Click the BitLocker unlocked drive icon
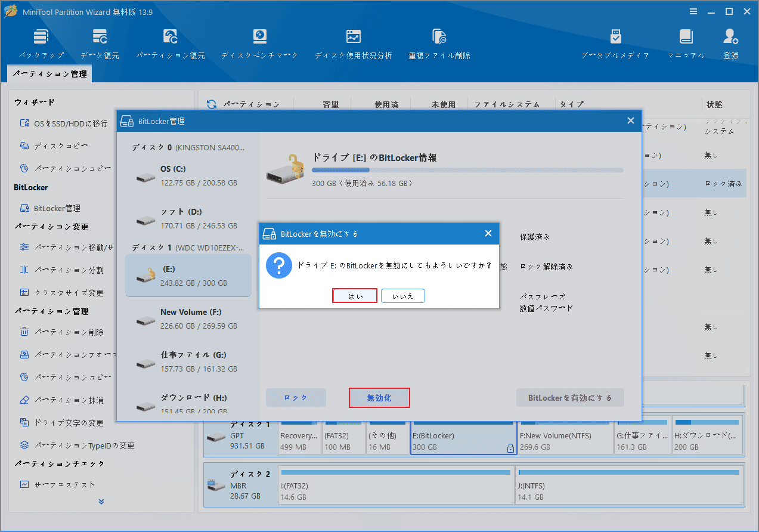This screenshot has width=759, height=532. tap(286, 169)
